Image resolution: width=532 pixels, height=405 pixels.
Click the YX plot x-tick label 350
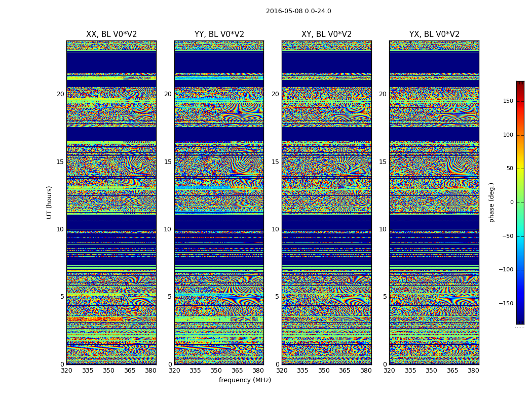(431, 371)
